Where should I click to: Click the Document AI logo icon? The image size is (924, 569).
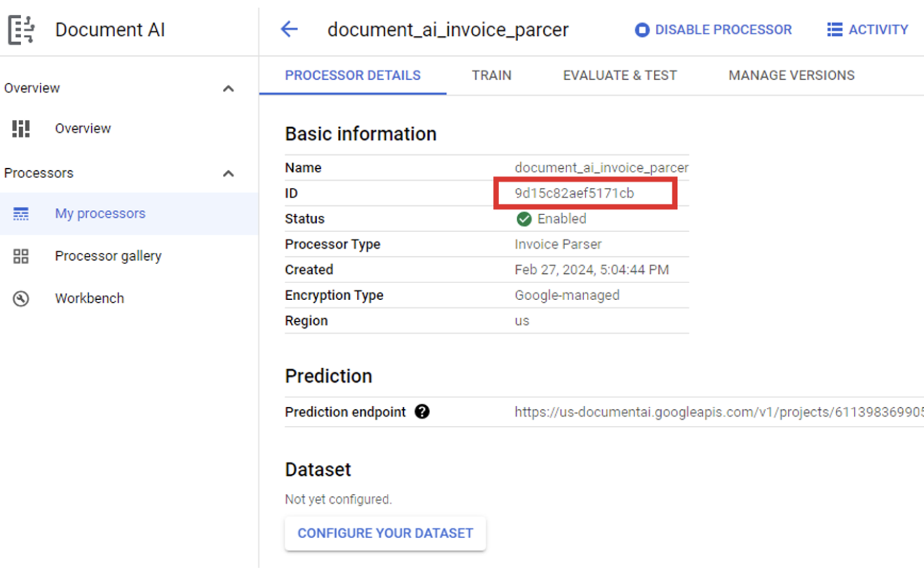click(21, 30)
